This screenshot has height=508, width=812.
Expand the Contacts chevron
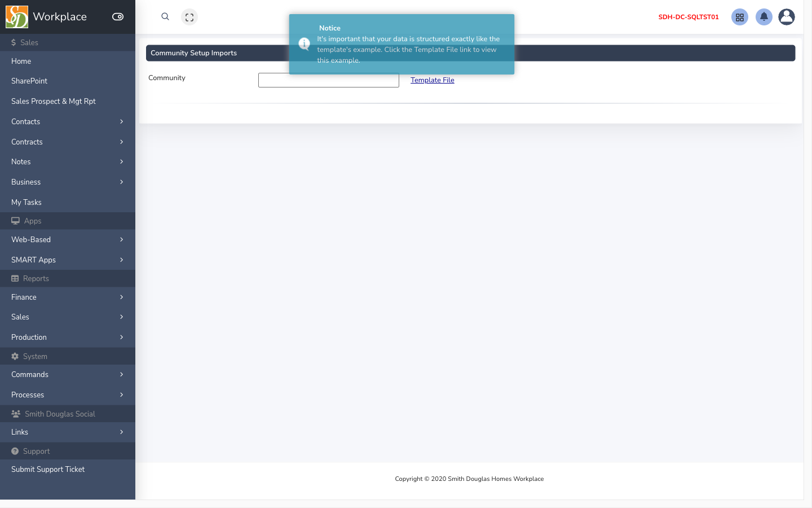(x=122, y=122)
